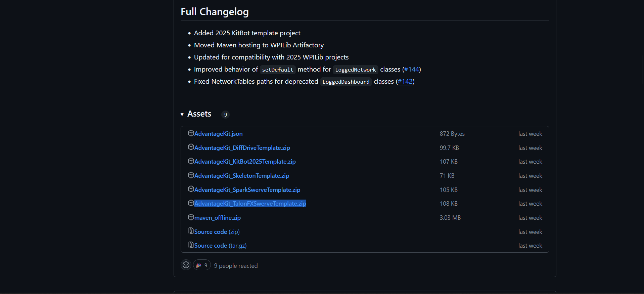
Task: Toggle the party popper reaction with 9
Action: pyautogui.click(x=202, y=265)
